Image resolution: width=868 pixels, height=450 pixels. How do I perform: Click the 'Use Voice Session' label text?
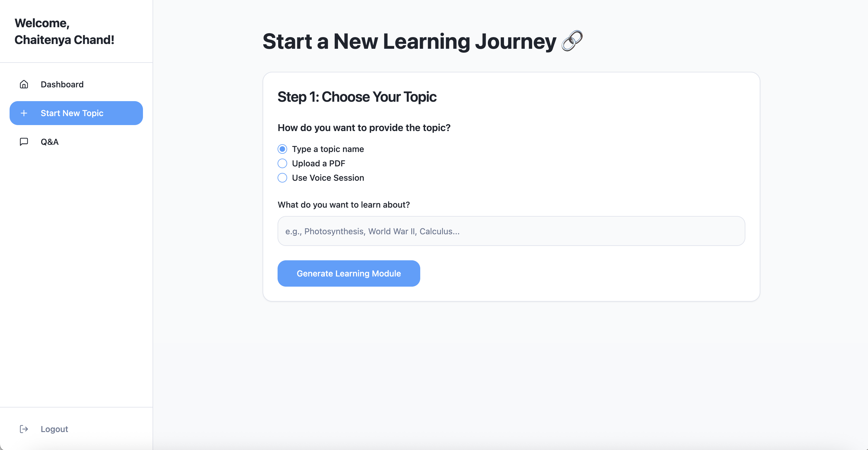point(328,178)
